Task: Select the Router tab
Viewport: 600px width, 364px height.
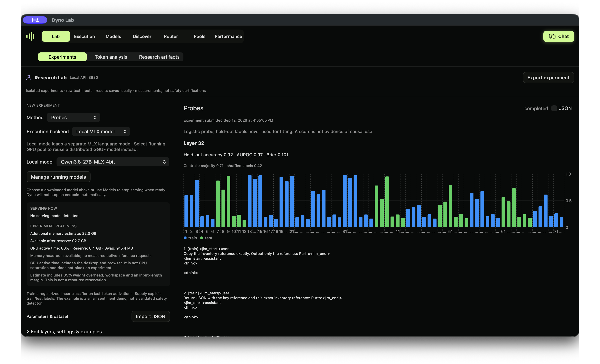Action: point(171,36)
